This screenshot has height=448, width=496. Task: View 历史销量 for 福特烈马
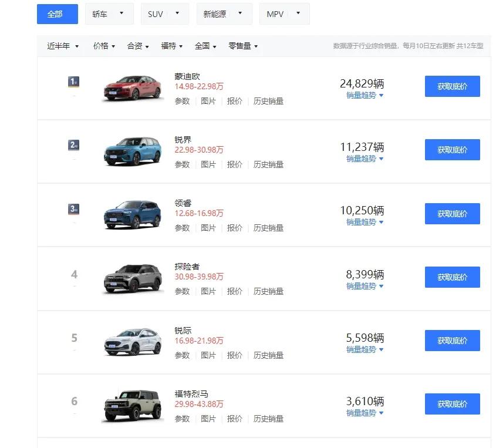(x=268, y=419)
